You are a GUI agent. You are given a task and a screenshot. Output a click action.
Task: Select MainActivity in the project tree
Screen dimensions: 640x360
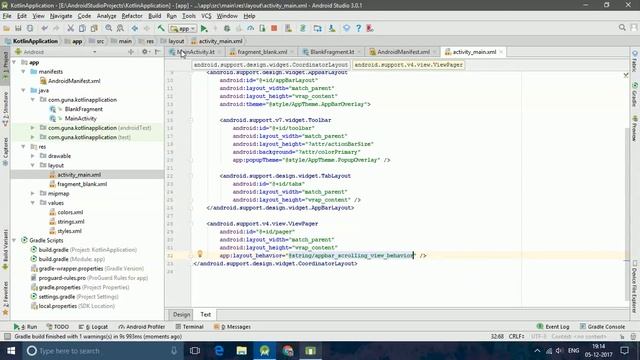pos(80,118)
